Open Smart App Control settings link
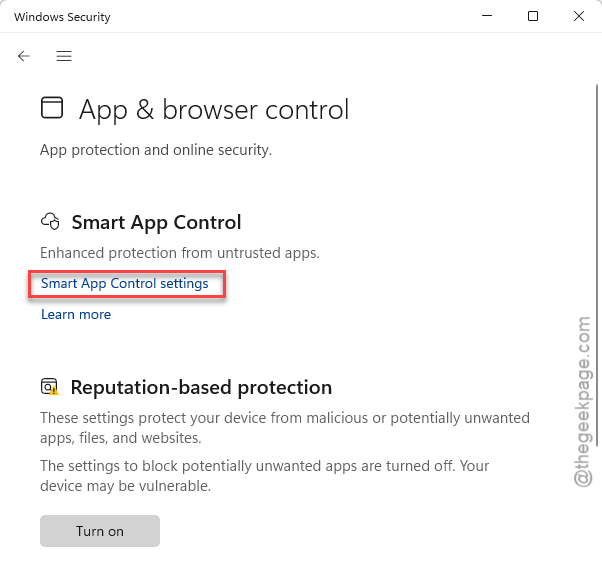The image size is (602, 565). click(x=125, y=283)
